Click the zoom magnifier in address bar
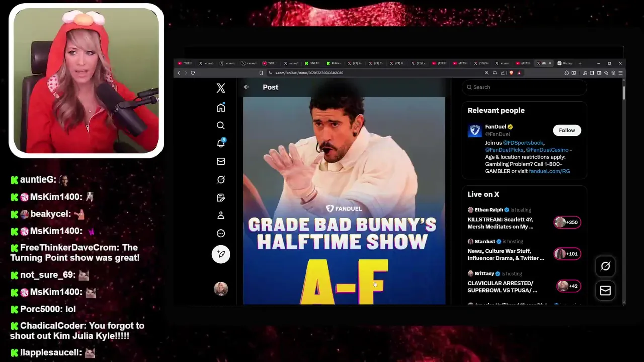 (x=487, y=73)
